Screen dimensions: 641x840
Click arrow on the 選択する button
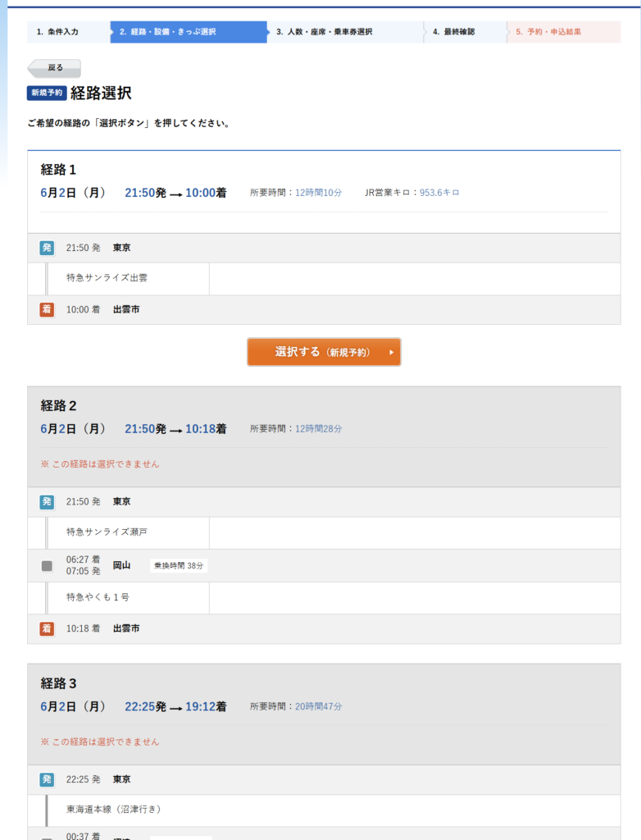392,353
